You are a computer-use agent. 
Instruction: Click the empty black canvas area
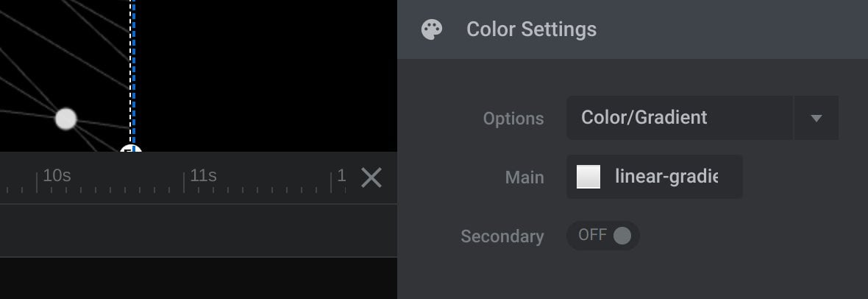(266, 75)
